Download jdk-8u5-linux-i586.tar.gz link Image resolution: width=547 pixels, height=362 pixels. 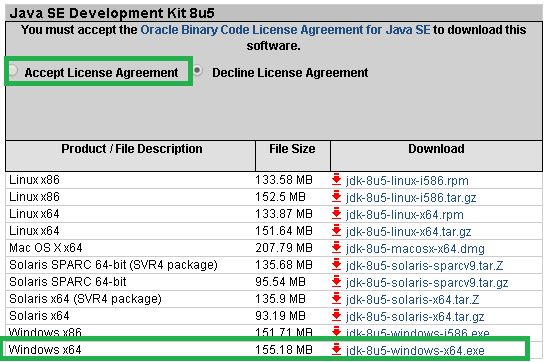411,198
